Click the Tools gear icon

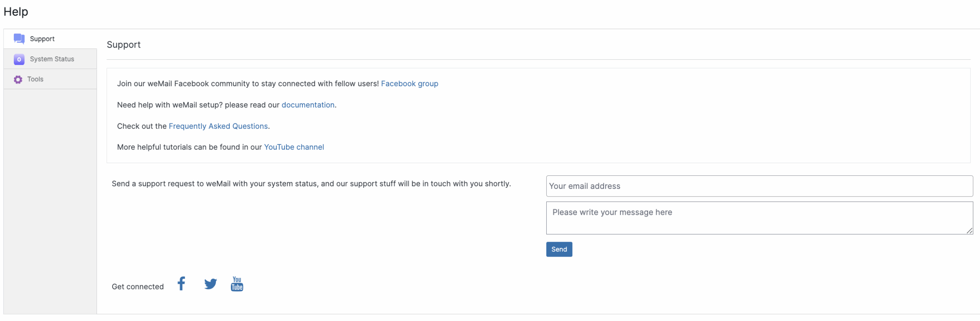pyautogui.click(x=18, y=79)
